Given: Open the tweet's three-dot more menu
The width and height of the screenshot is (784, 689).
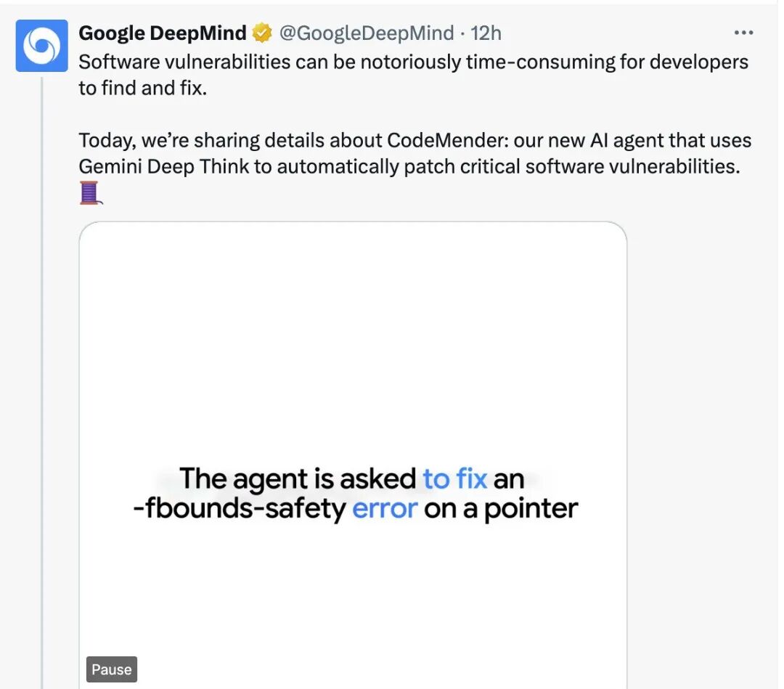Looking at the screenshot, I should [743, 33].
